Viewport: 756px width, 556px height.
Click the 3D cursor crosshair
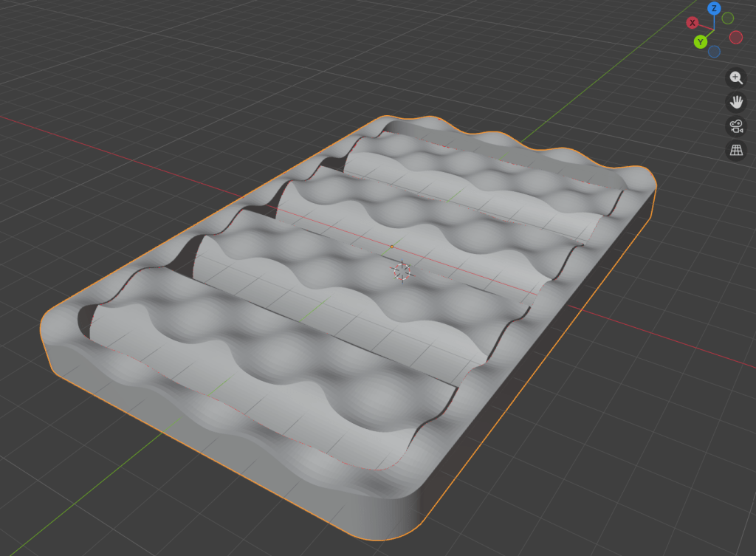pyautogui.click(x=402, y=272)
